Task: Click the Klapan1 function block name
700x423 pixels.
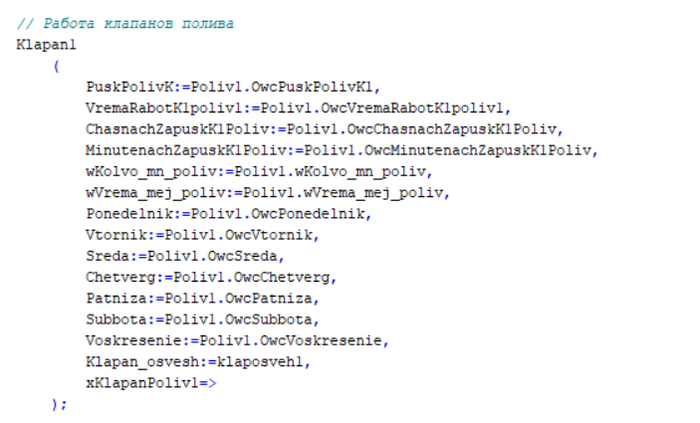Action: (x=46, y=45)
